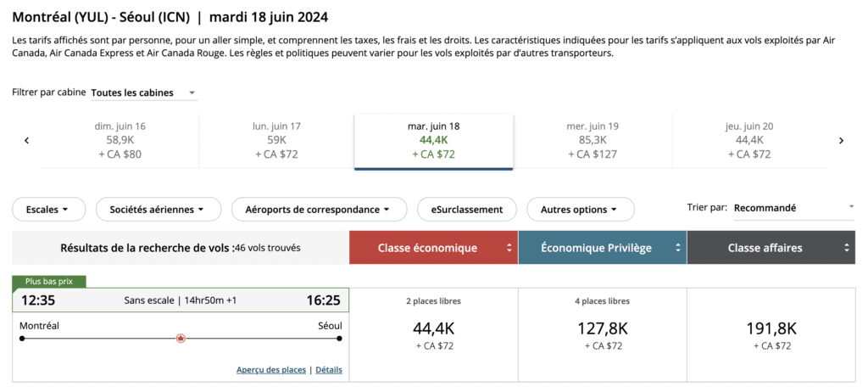The width and height of the screenshot is (868, 387).
Task: Open the Filtrer par cabine dropdown
Action: click(x=143, y=93)
